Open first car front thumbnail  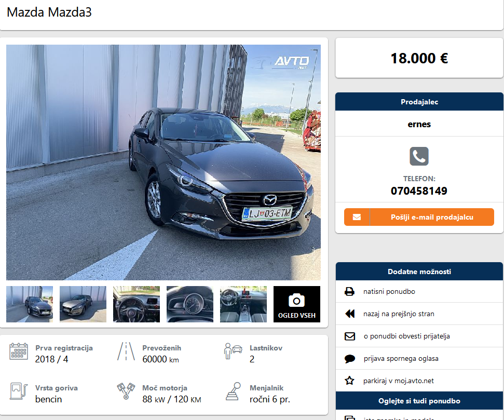tap(30, 304)
